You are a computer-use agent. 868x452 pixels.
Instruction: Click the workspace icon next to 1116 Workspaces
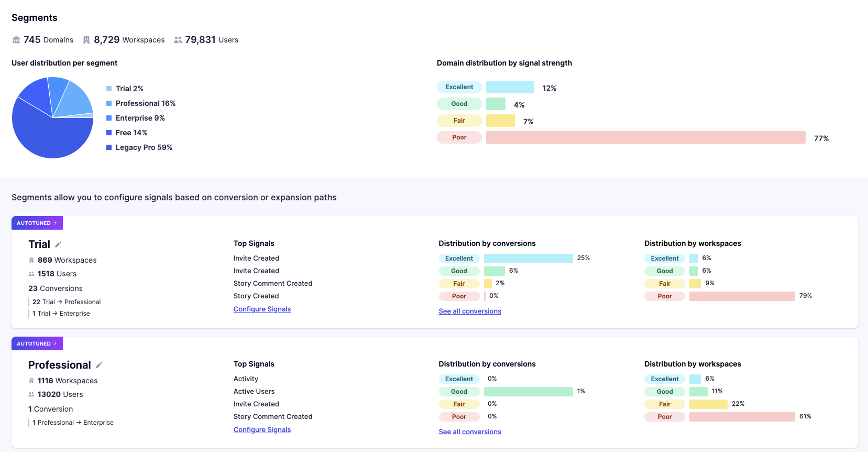coord(31,381)
